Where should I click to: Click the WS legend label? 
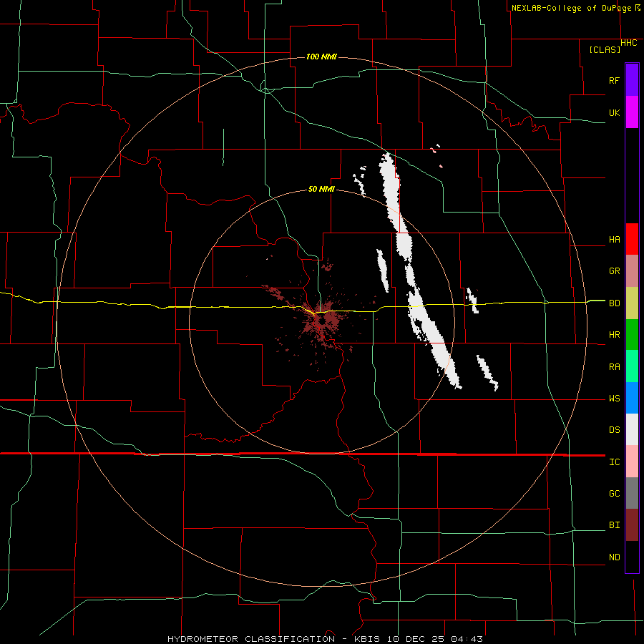click(614, 398)
